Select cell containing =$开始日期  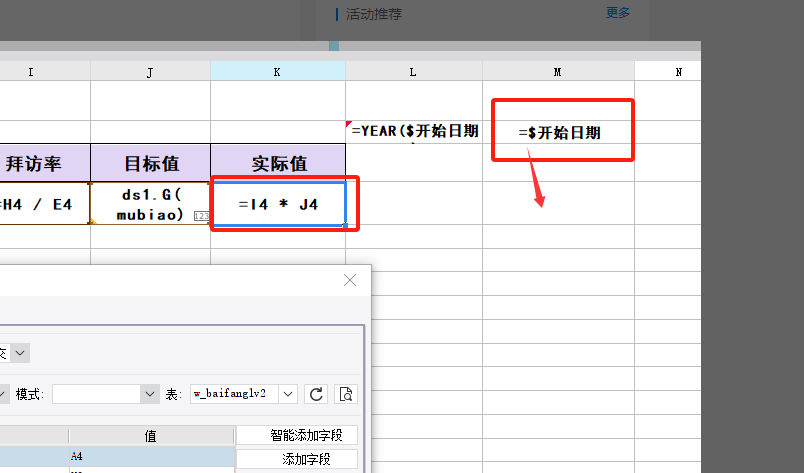click(559, 132)
